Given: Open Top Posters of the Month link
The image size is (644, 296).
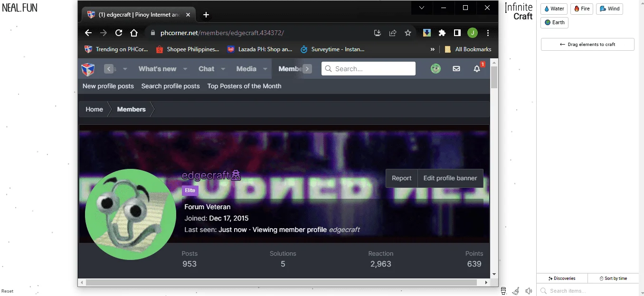Looking at the screenshot, I should point(244,86).
